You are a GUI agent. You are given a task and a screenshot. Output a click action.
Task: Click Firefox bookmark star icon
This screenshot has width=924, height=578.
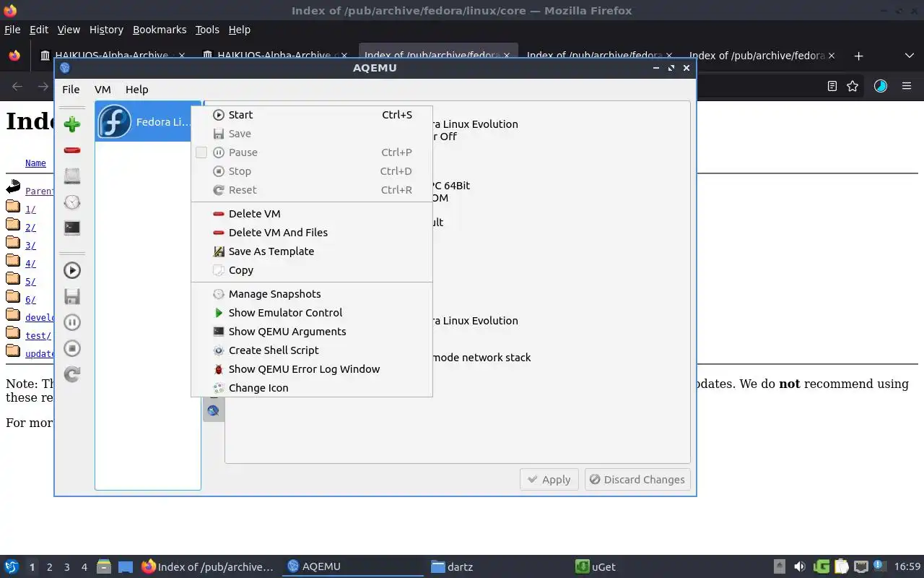click(x=853, y=86)
